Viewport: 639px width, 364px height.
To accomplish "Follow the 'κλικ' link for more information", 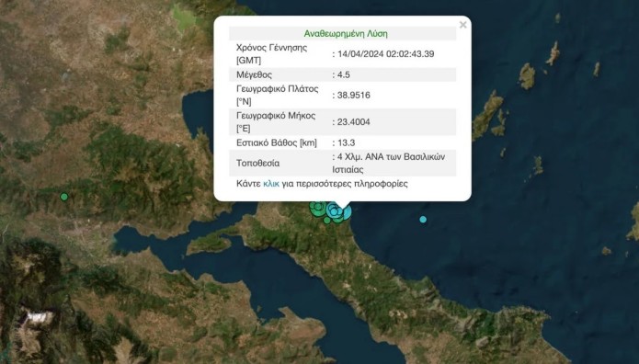I will (271, 184).
